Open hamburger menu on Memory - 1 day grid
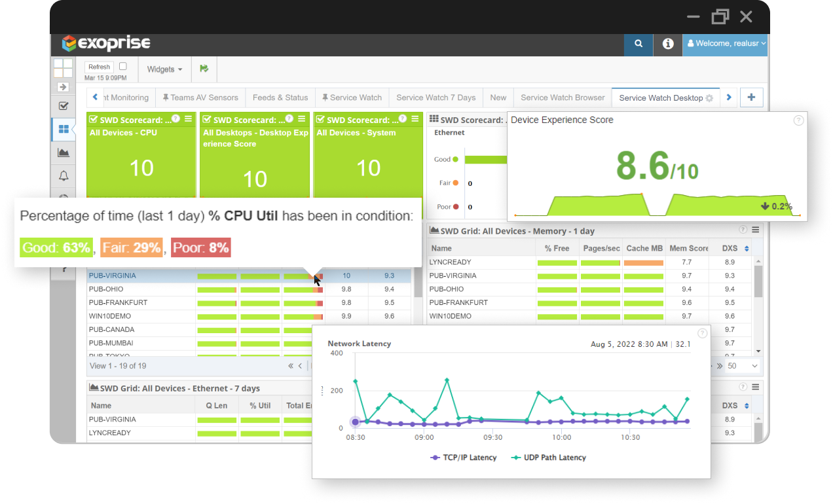 (755, 230)
